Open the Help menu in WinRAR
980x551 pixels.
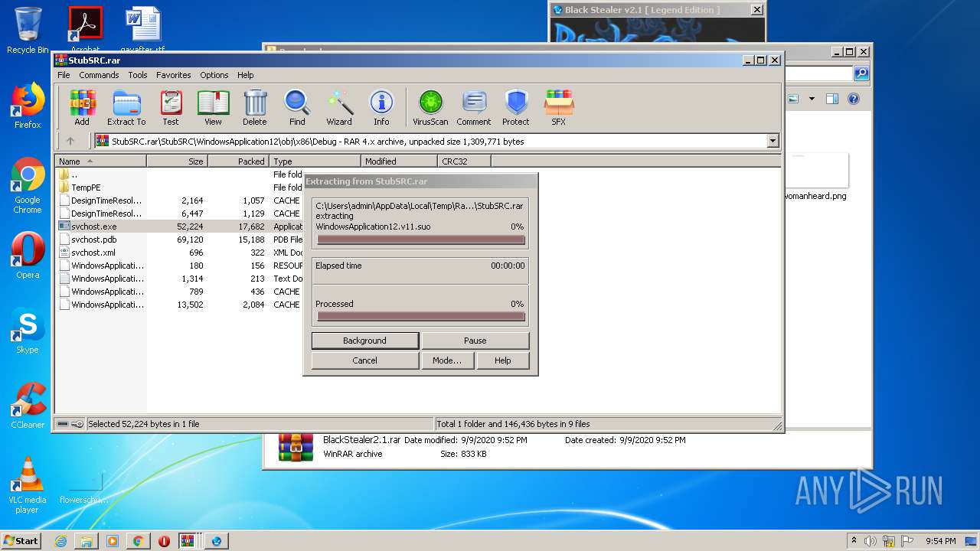tap(245, 75)
